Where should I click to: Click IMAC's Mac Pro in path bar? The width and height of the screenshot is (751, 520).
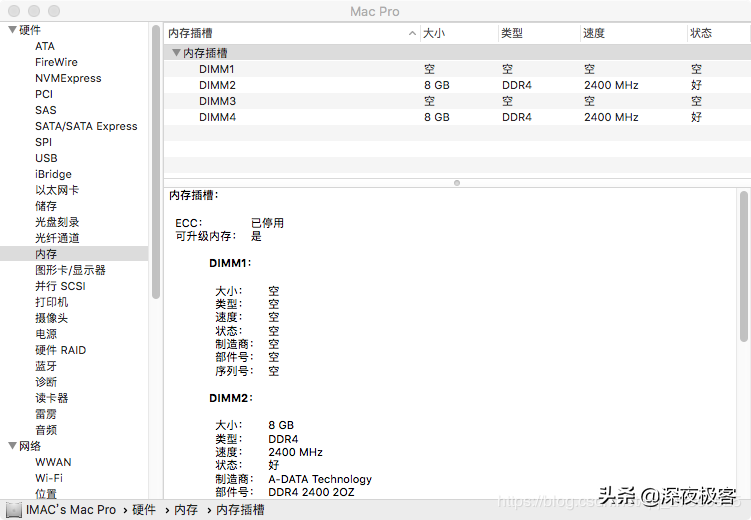[71, 510]
